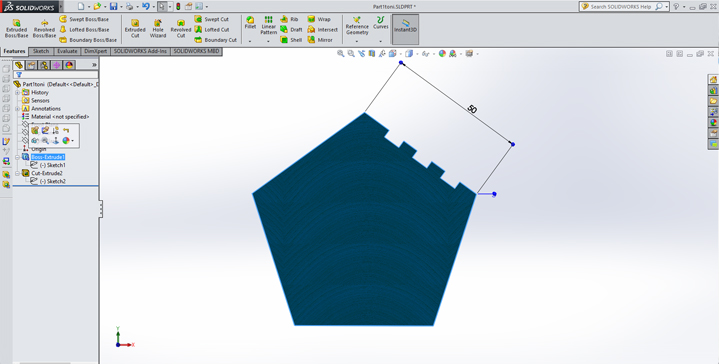Switch to the DimXpert tab
The image size is (719, 364).
click(x=95, y=51)
